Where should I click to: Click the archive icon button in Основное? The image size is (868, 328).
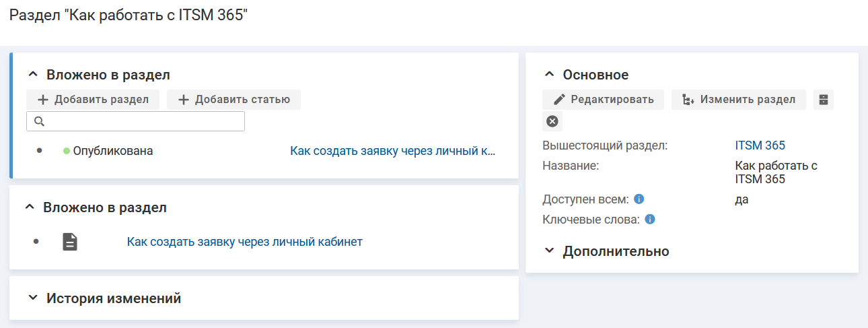pos(823,100)
